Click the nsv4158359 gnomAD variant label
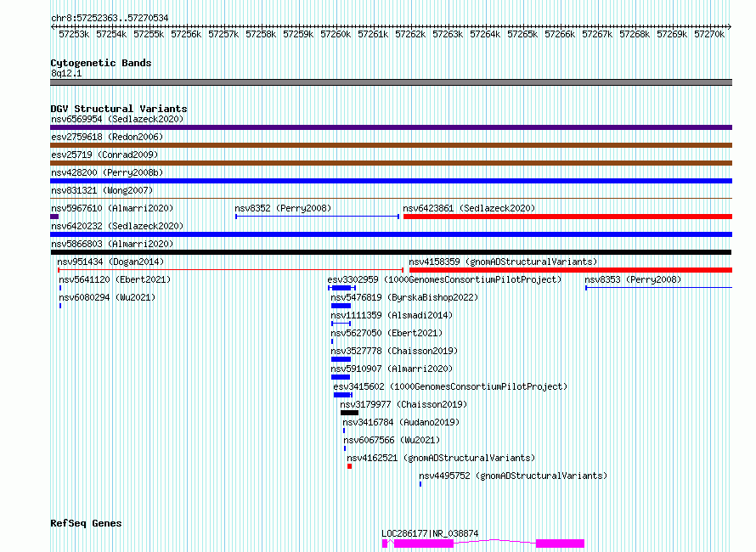This screenshot has width=756, height=552. click(x=503, y=262)
